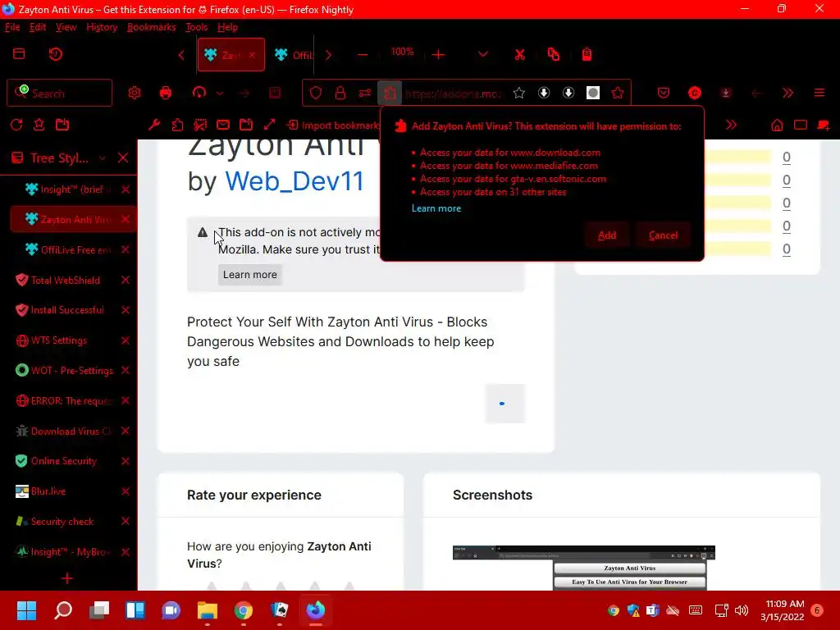The height and width of the screenshot is (630, 840).
Task: Open the File menu
Action: 12,27
